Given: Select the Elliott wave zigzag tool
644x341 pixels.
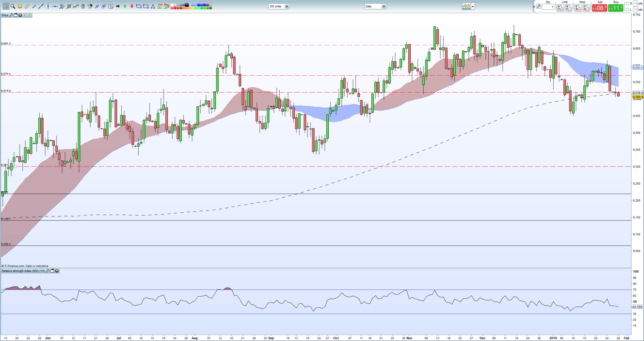Looking at the screenshot, I should [159, 6].
